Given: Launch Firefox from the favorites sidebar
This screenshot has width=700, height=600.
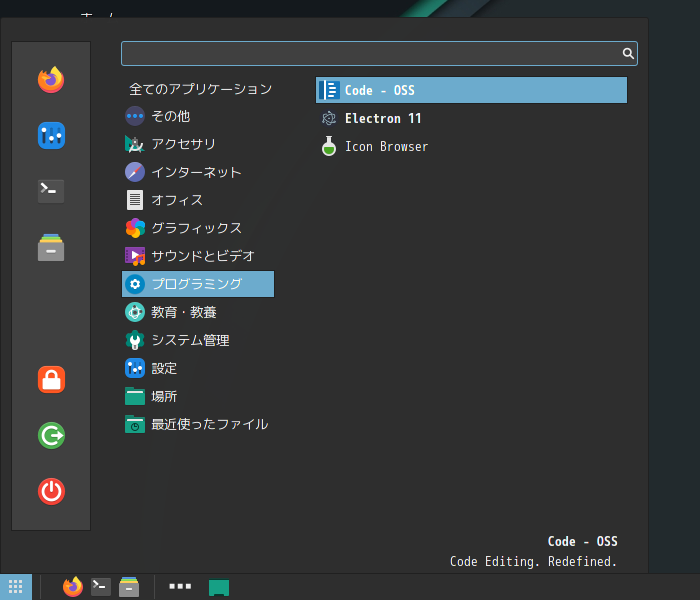Looking at the screenshot, I should [51, 80].
